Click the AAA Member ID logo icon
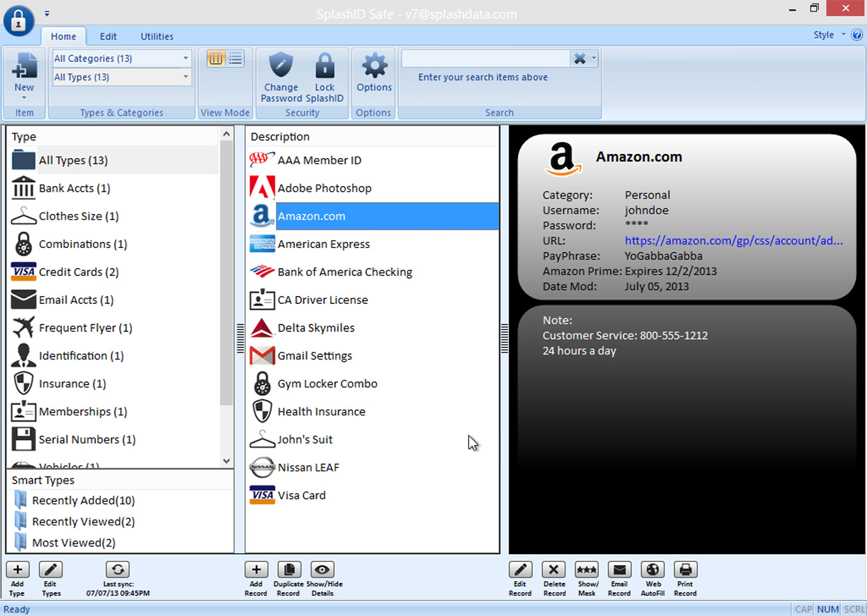 pyautogui.click(x=262, y=160)
